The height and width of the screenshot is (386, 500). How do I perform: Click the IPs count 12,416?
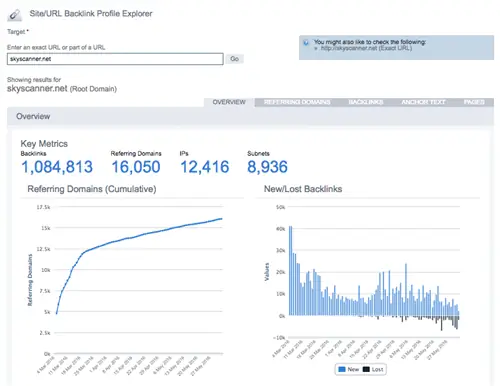click(x=205, y=167)
